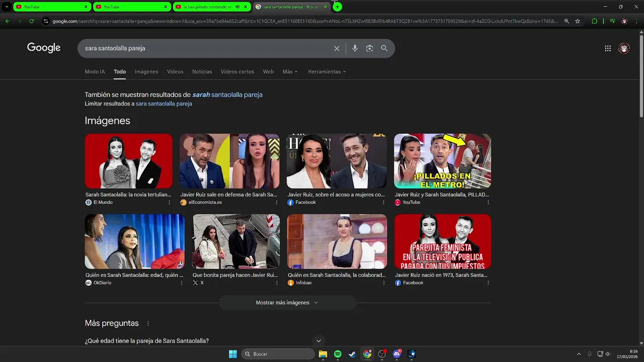This screenshot has height=362, width=644.
Task: Select the Imágenes tab
Action: coord(146,71)
